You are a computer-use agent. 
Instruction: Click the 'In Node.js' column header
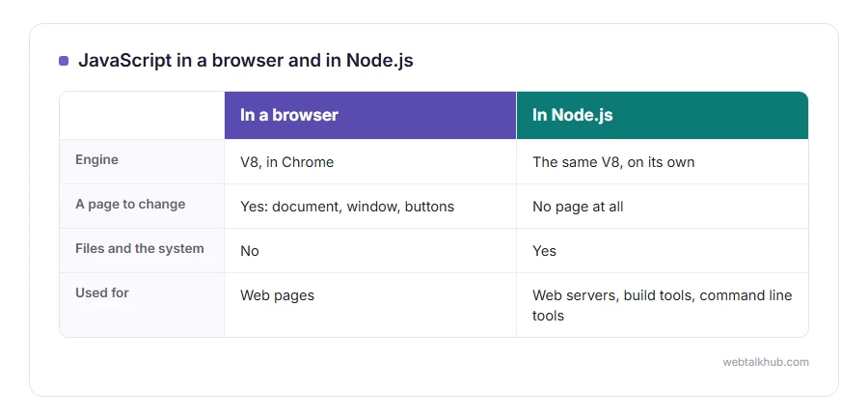point(662,115)
